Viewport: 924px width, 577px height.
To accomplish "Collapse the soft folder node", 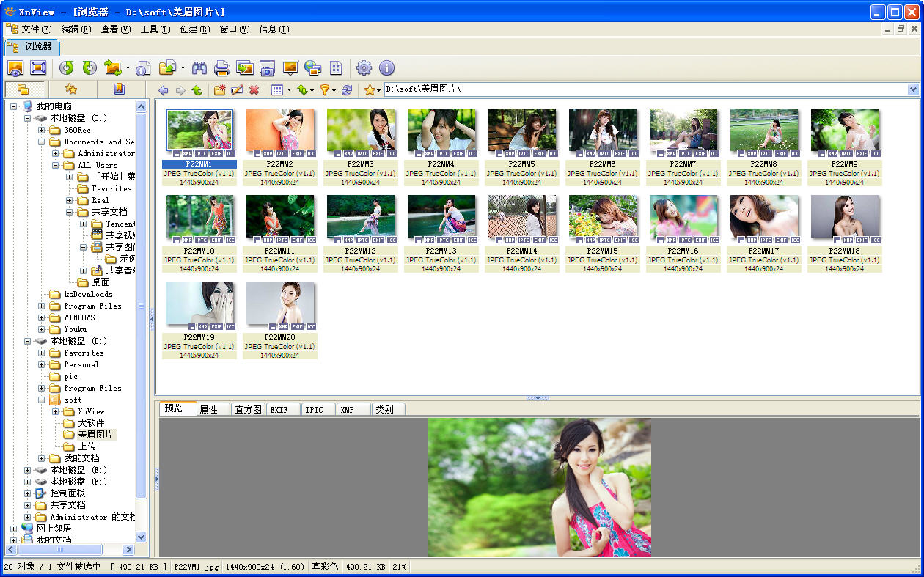I will pos(42,400).
